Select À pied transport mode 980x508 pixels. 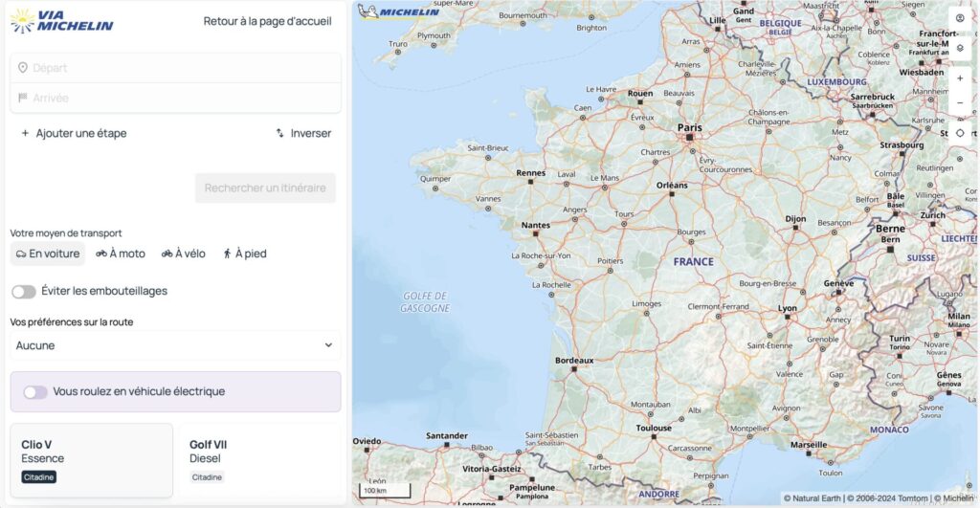[x=244, y=254]
